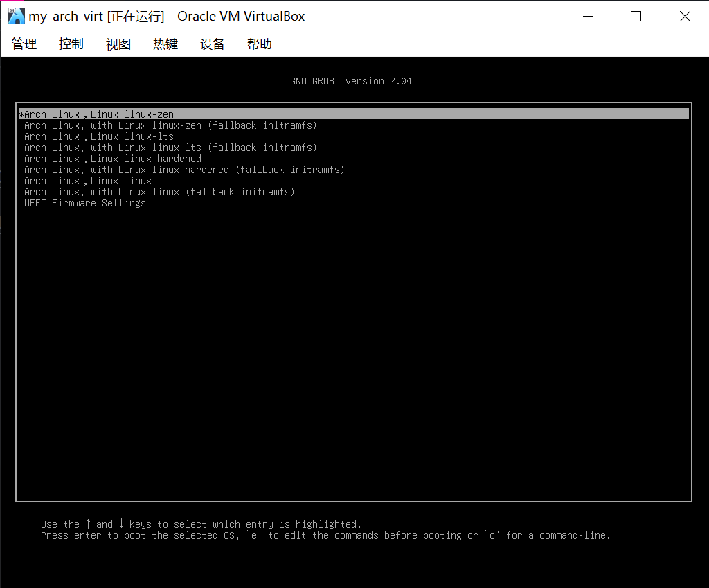Select the linux-zen fallback initramfs entry

click(170, 125)
